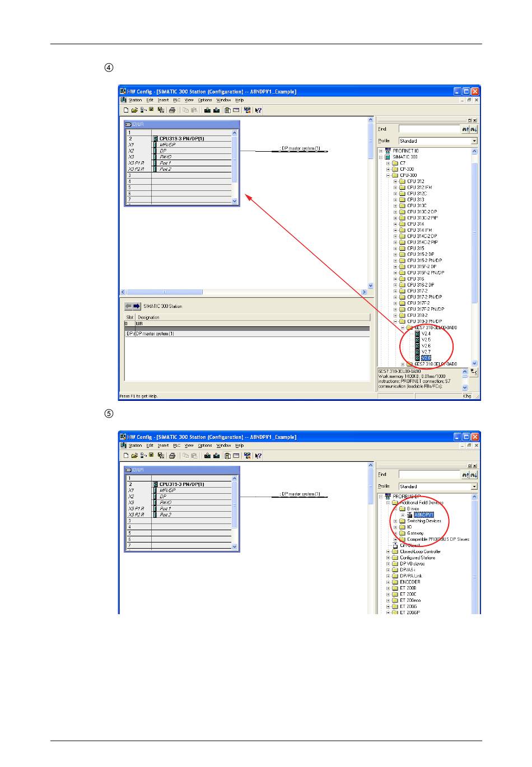Close upper catalog pane with its X button
The image size is (532, 767).
(x=475, y=120)
